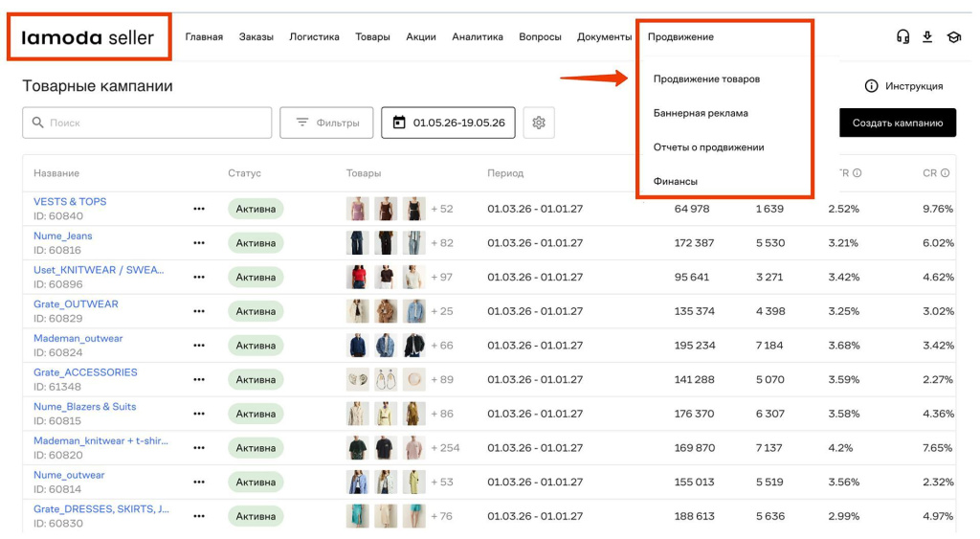The width and height of the screenshot is (980, 539).
Task: Open the Вопросы menu item
Action: (x=540, y=37)
